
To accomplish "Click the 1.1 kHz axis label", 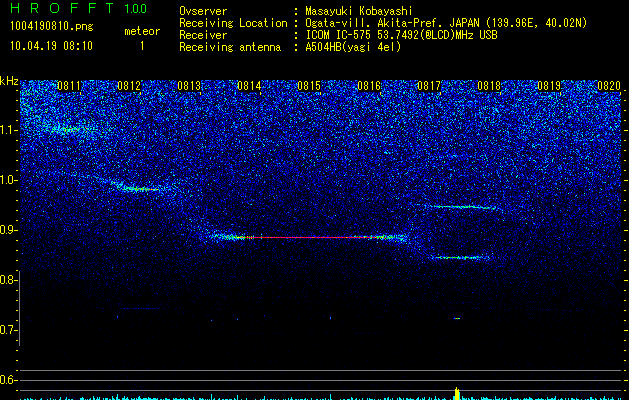I will pyautogui.click(x=9, y=130).
